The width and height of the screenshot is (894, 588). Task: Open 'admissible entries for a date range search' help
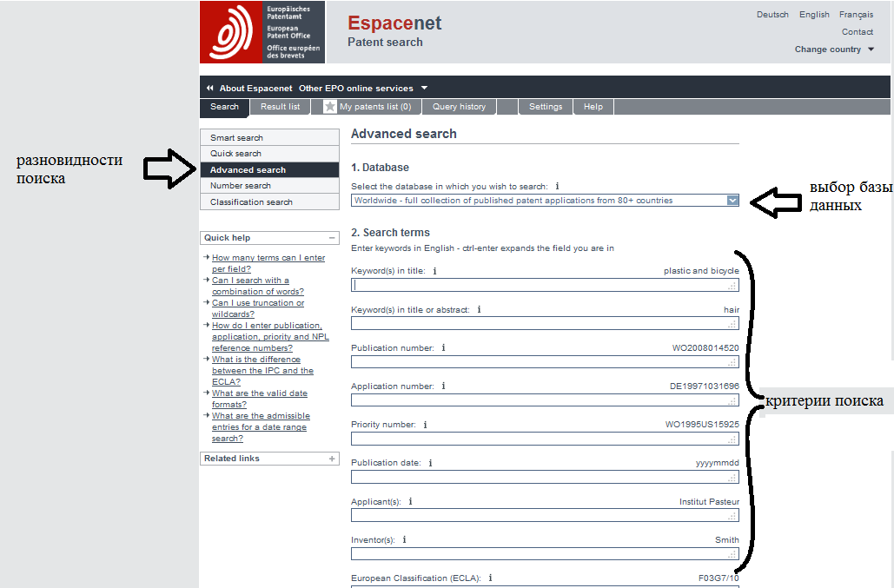coord(261,427)
